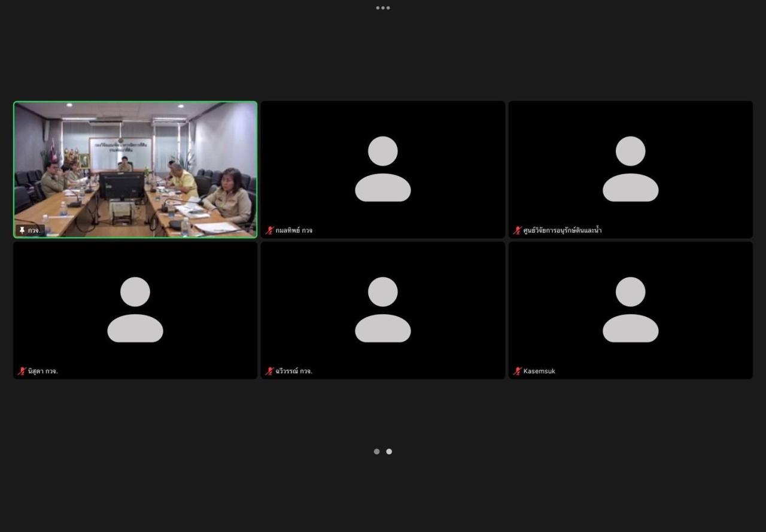The width and height of the screenshot is (766, 532).
Task: Click the นิสุดา กวจ. name label
Action: coord(43,371)
